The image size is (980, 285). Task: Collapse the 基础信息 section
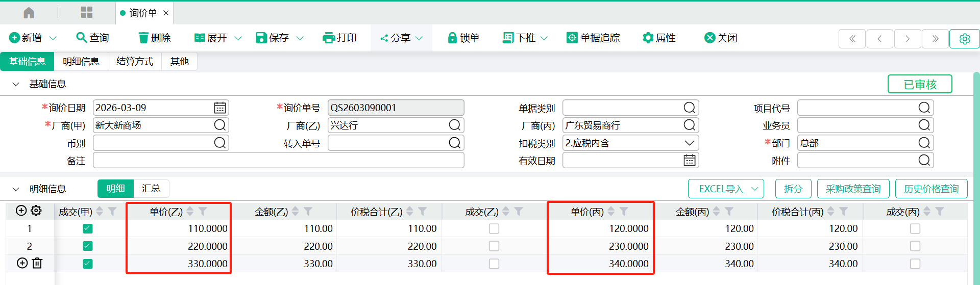(16, 84)
